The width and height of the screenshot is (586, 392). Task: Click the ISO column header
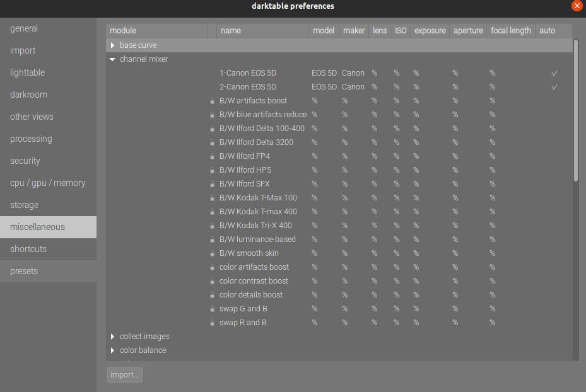pyautogui.click(x=401, y=31)
